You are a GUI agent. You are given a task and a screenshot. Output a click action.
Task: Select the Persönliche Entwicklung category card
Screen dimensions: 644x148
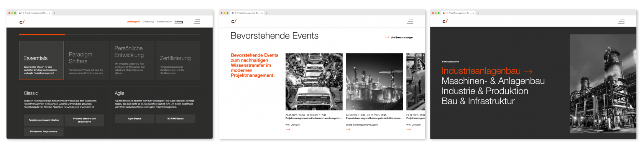pyautogui.click(x=132, y=60)
